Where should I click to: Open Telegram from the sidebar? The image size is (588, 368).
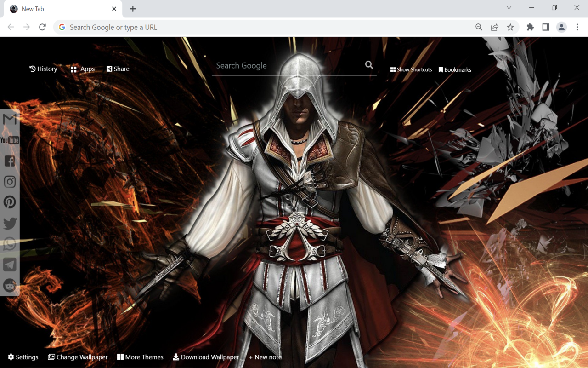pos(10,264)
